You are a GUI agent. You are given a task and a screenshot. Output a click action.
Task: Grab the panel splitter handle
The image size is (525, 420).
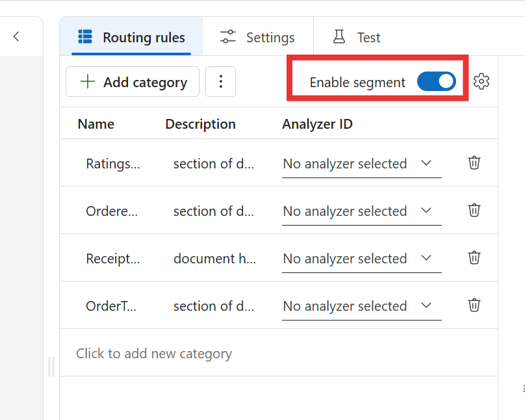click(x=51, y=367)
